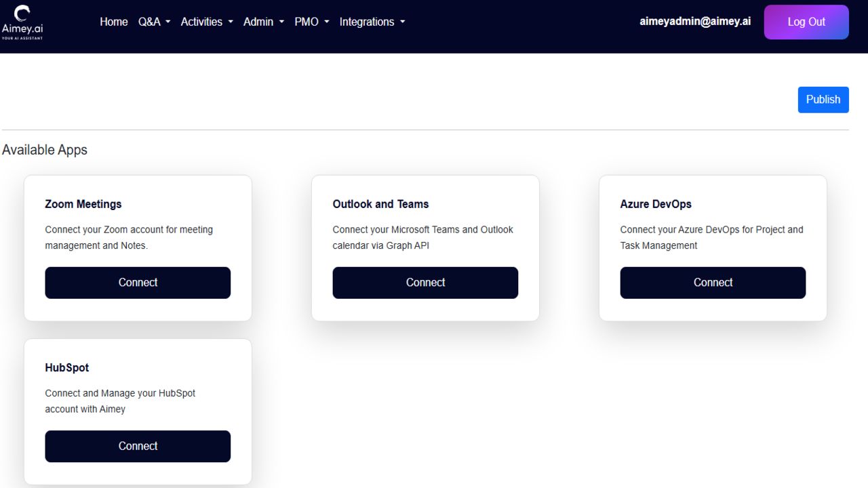Publish the integrations
The height and width of the screenshot is (488, 868).
point(823,100)
